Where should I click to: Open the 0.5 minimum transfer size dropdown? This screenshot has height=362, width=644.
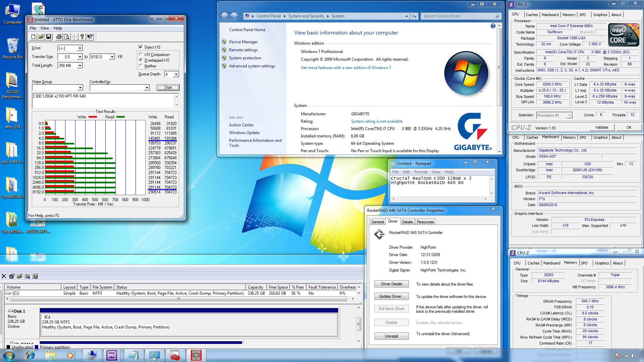[x=80, y=57]
